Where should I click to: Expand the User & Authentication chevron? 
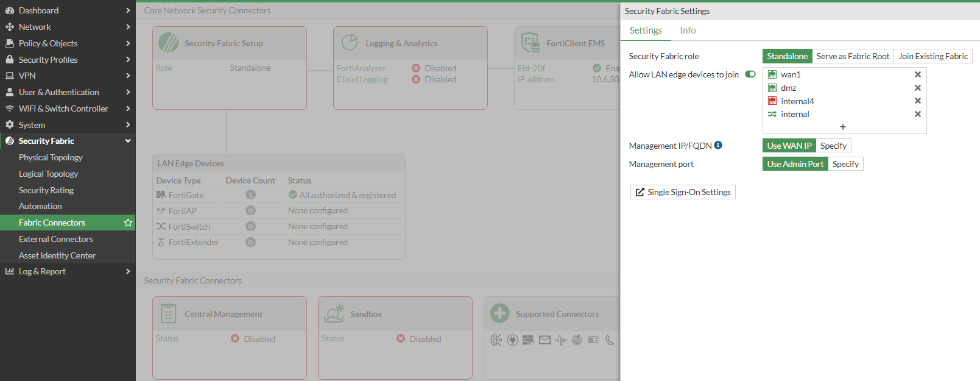128,92
